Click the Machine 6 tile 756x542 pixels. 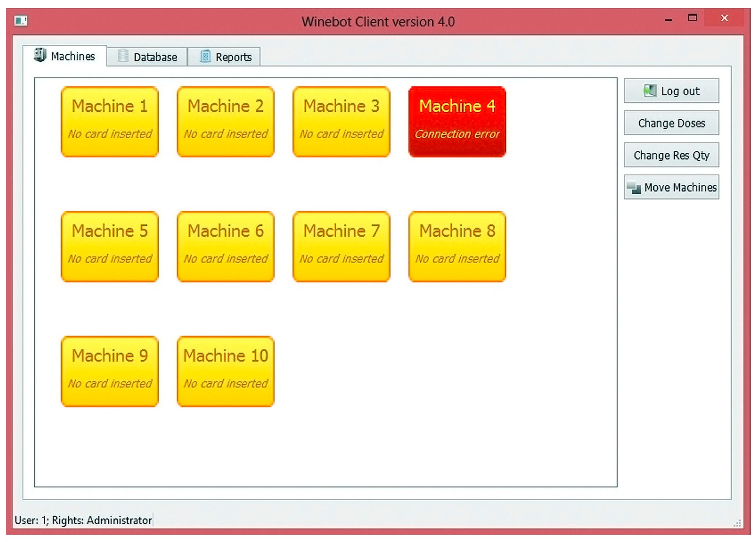226,246
